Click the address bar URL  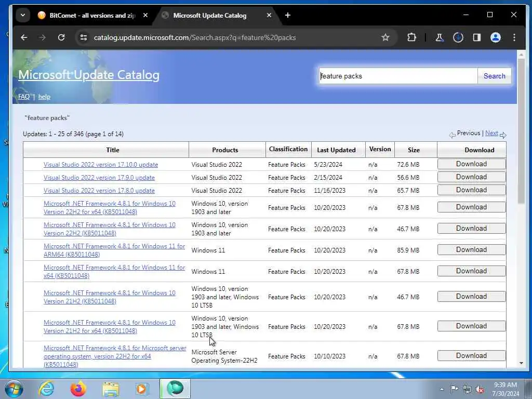click(195, 37)
